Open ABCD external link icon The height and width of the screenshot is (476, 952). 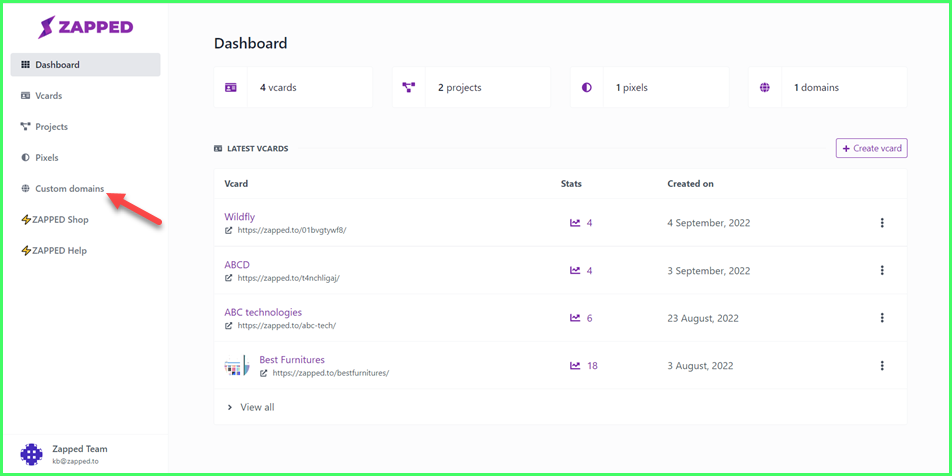pos(228,278)
